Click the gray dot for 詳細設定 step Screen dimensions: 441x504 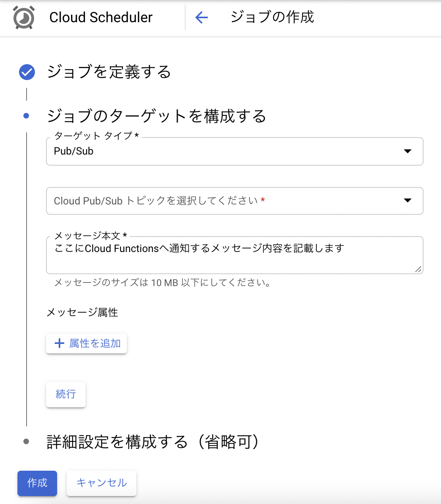click(26, 441)
